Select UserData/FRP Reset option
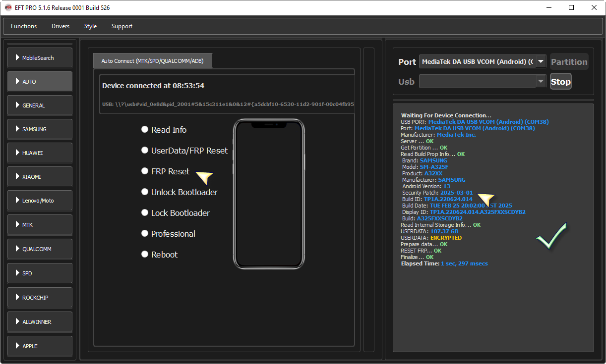 [x=184, y=151]
